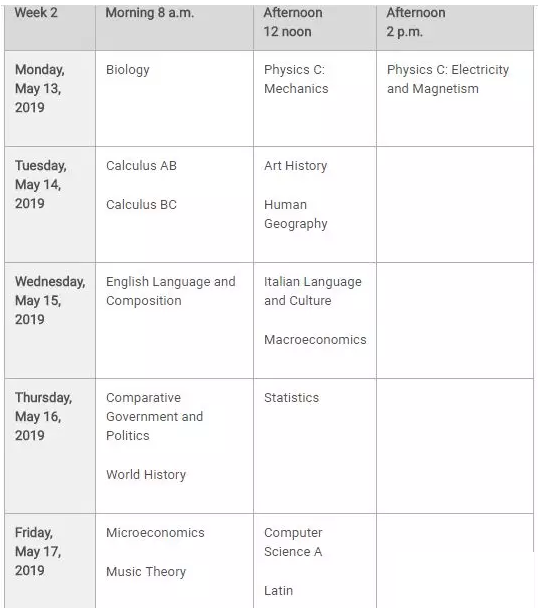Select the Art History exam

295,166
